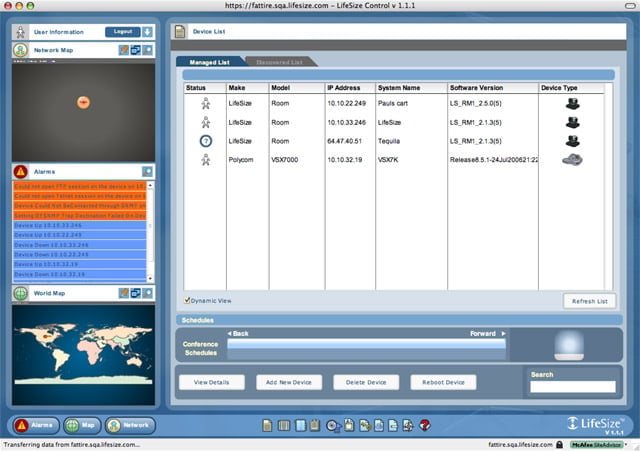Select the 'Device Up 10.10.32.19' alarm

pos(80,264)
